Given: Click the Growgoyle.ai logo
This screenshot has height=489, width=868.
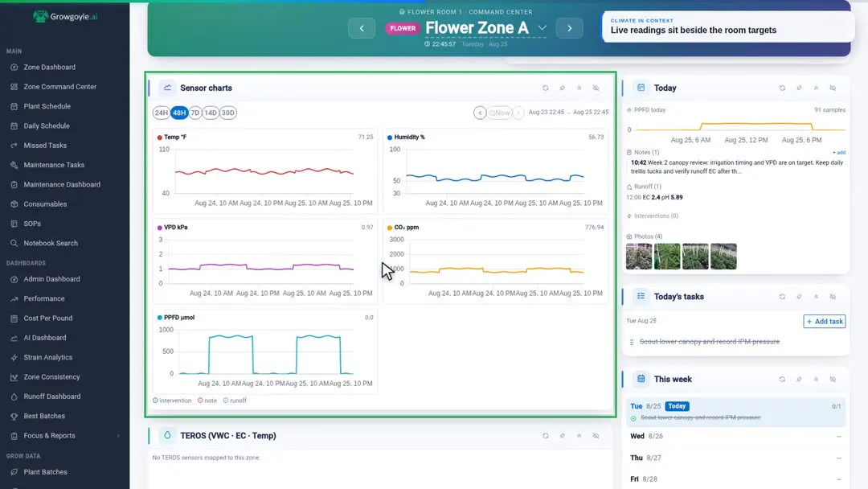Looking at the screenshot, I should point(65,17).
